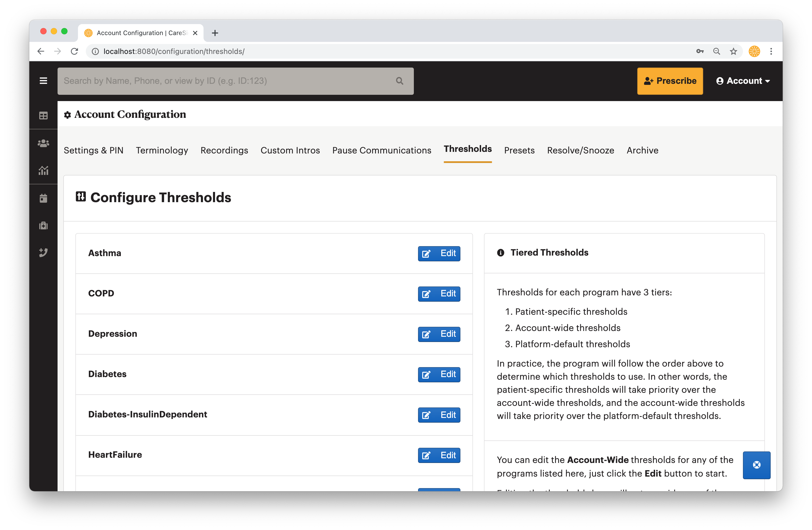Edit the Asthma thresholds
812x530 pixels.
[x=439, y=253]
